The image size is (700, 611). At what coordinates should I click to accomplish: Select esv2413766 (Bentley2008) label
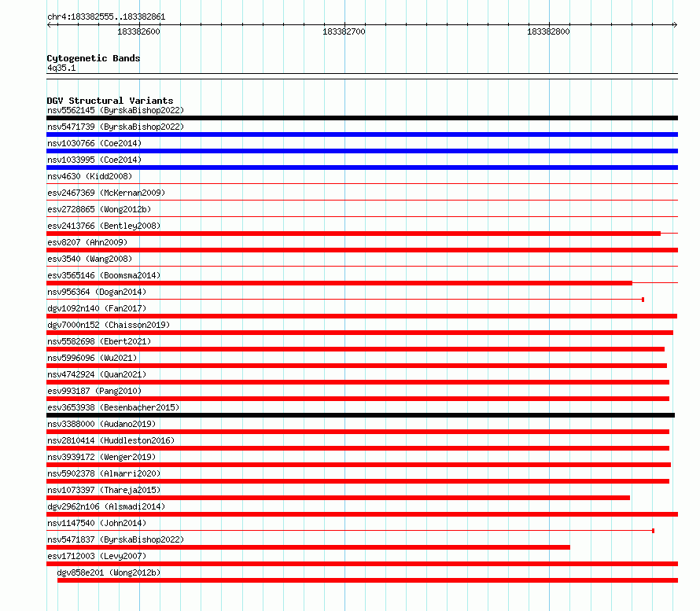point(104,226)
